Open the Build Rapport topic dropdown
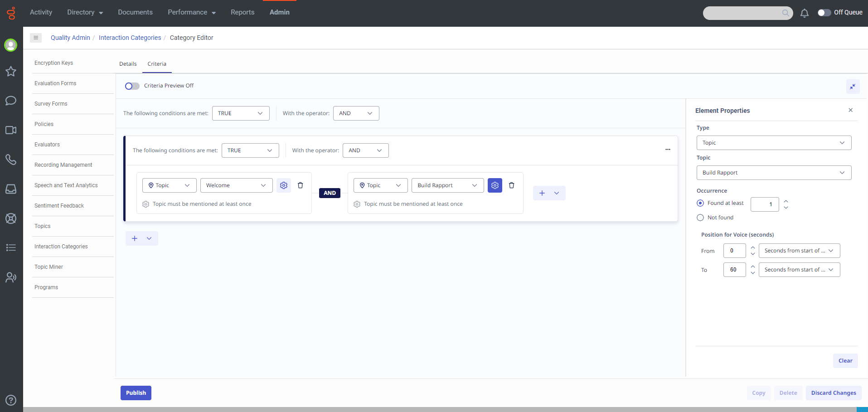The width and height of the screenshot is (868, 412). [x=447, y=185]
